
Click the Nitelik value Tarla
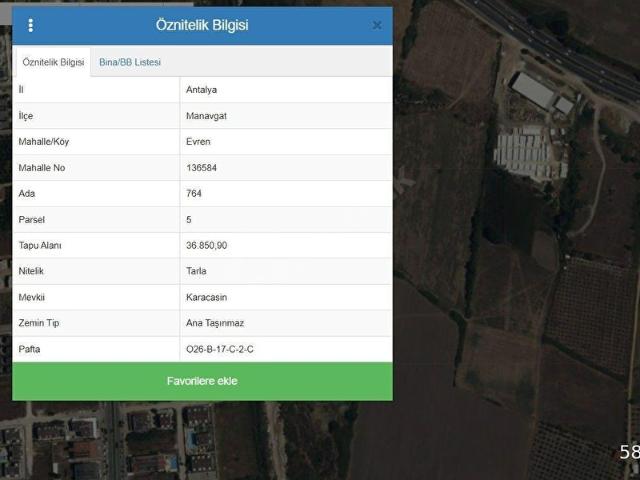pyautogui.click(x=196, y=271)
